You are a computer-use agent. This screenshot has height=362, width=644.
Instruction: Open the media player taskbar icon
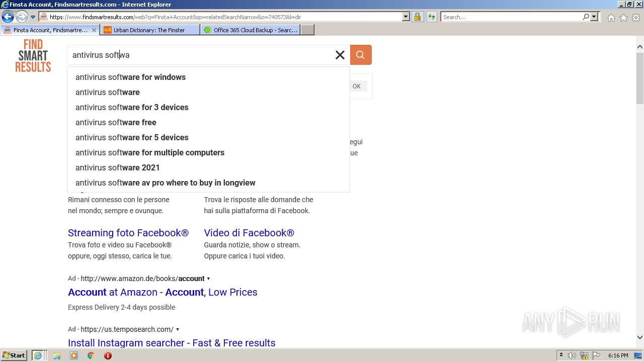74,355
